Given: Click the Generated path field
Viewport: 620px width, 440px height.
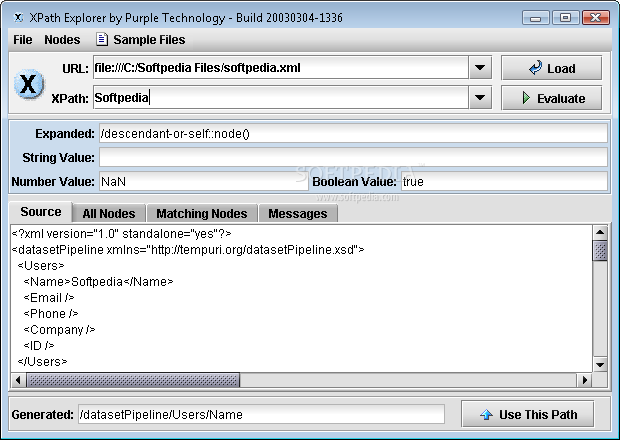Looking at the screenshot, I should tap(261, 414).
